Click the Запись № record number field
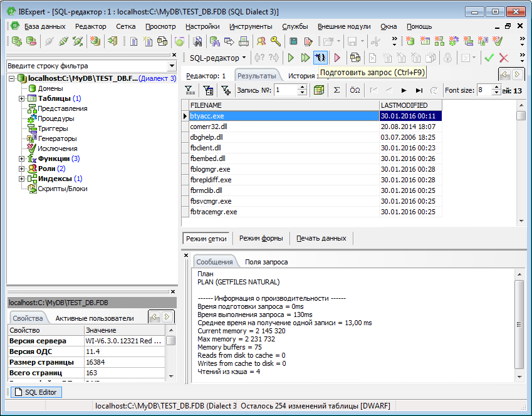Image resolution: width=532 pixels, height=416 pixels. tap(286, 90)
